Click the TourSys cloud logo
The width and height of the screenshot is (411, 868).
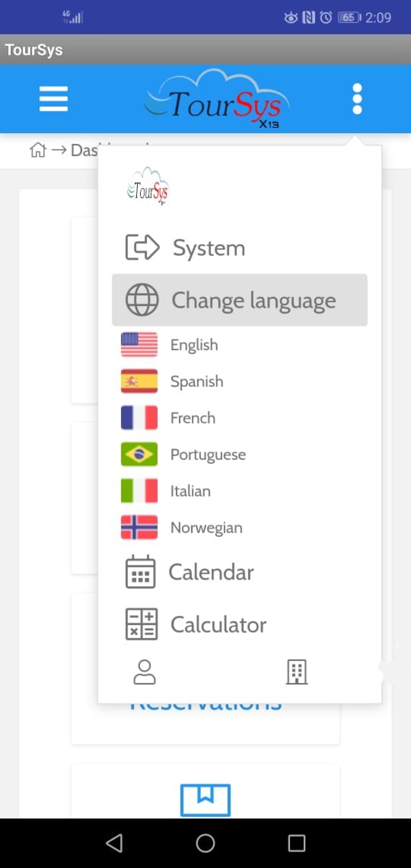tap(216, 98)
